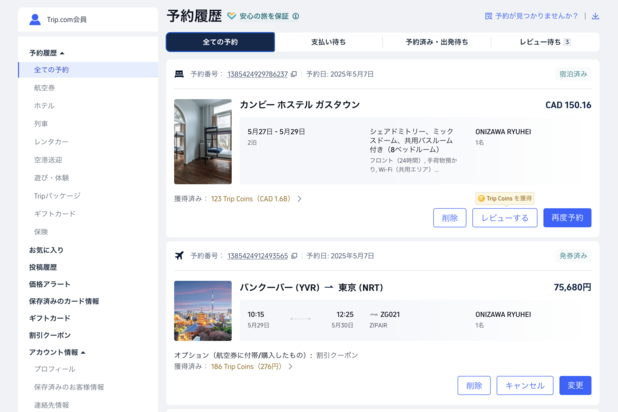
Task: Click the バンクーバー (YVR) → 東京 (NRT) title
Action: click(311, 287)
